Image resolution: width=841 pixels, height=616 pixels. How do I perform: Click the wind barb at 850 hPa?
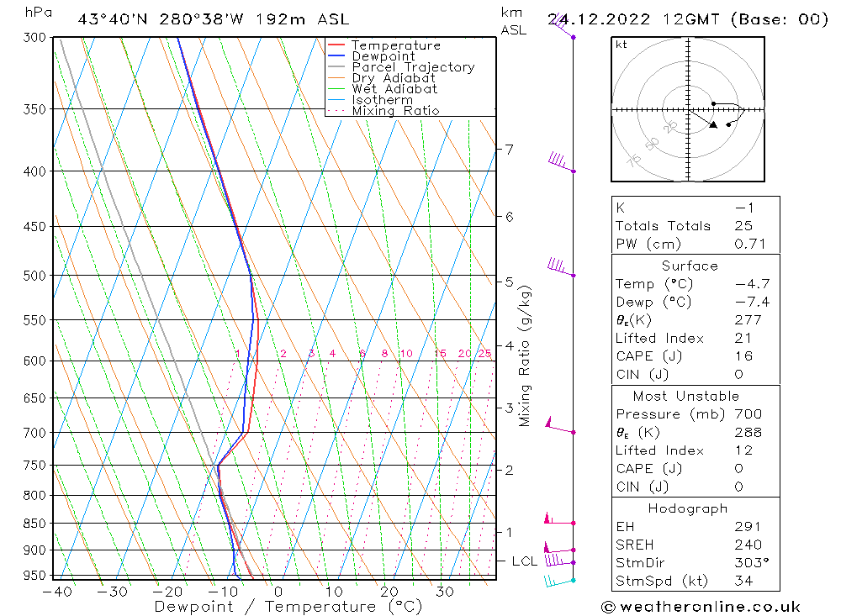559,519
